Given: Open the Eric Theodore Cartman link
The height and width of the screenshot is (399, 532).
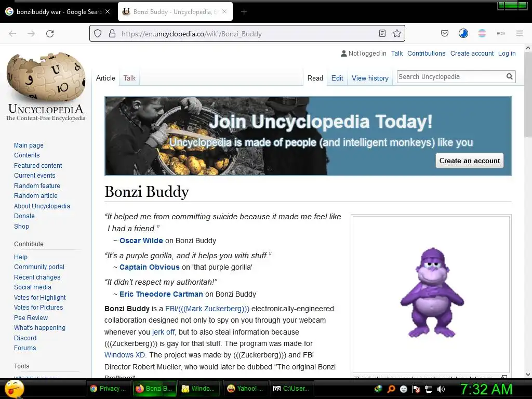Looking at the screenshot, I should 161,294.
